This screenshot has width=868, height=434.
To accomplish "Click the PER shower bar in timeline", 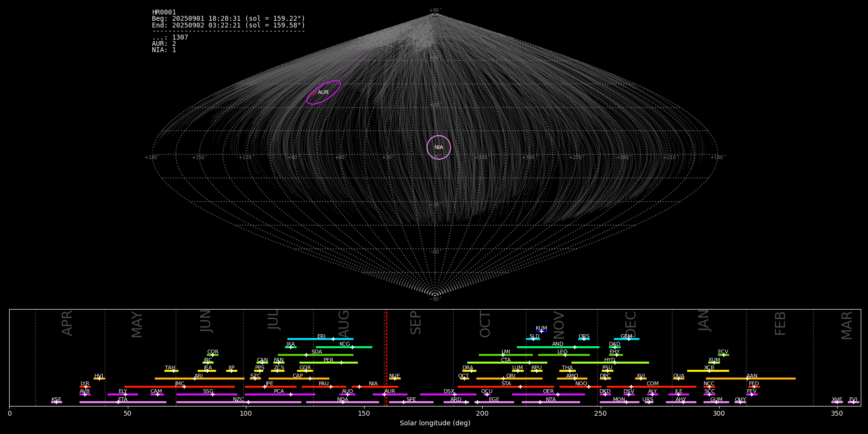I will 328,363.
